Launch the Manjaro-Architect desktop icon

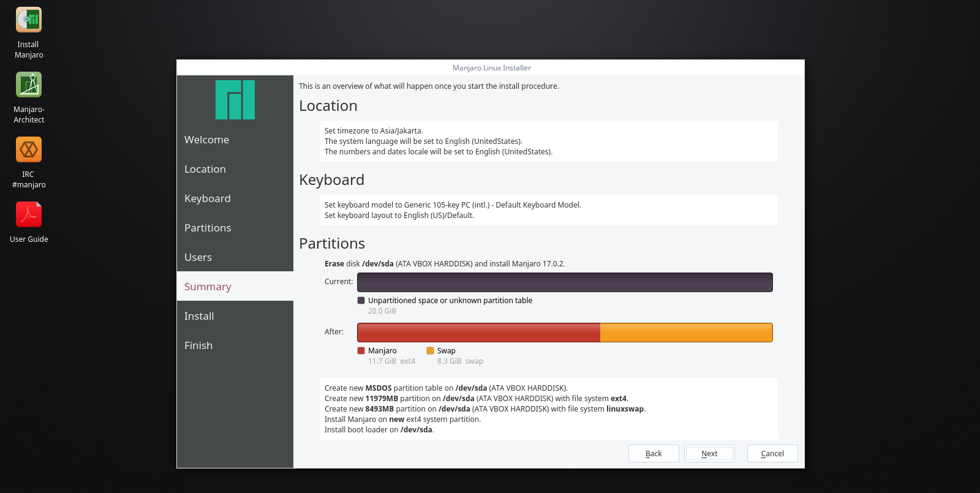[29, 98]
